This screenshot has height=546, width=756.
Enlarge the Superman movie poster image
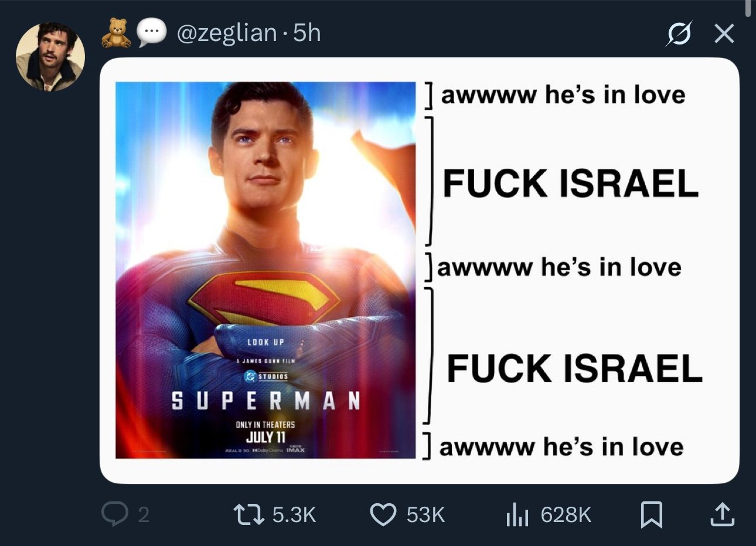[x=265, y=270]
